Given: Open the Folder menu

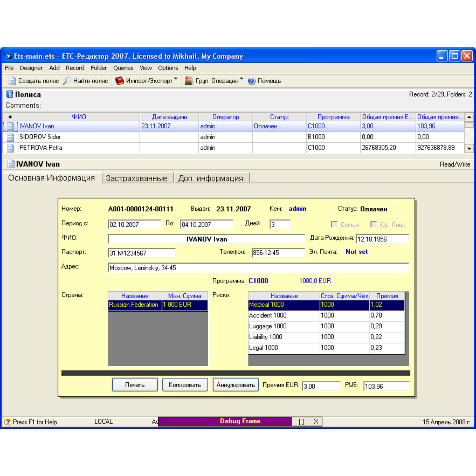Looking at the screenshot, I should click(x=99, y=68).
